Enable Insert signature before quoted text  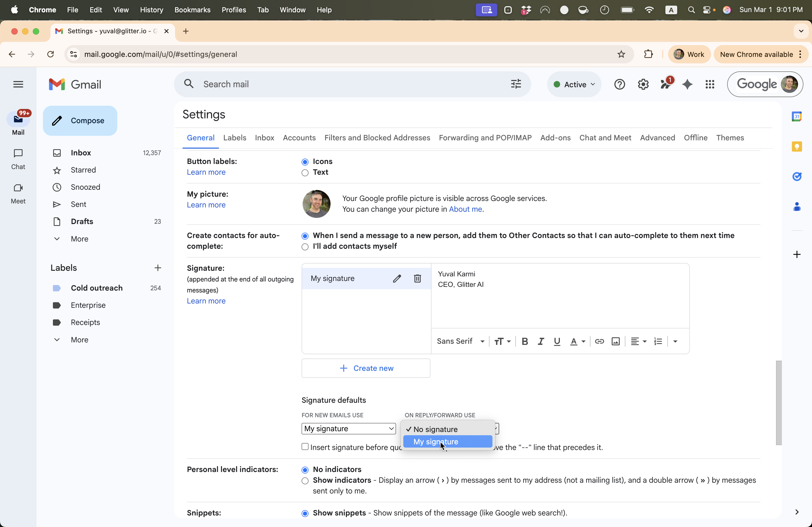305,447
